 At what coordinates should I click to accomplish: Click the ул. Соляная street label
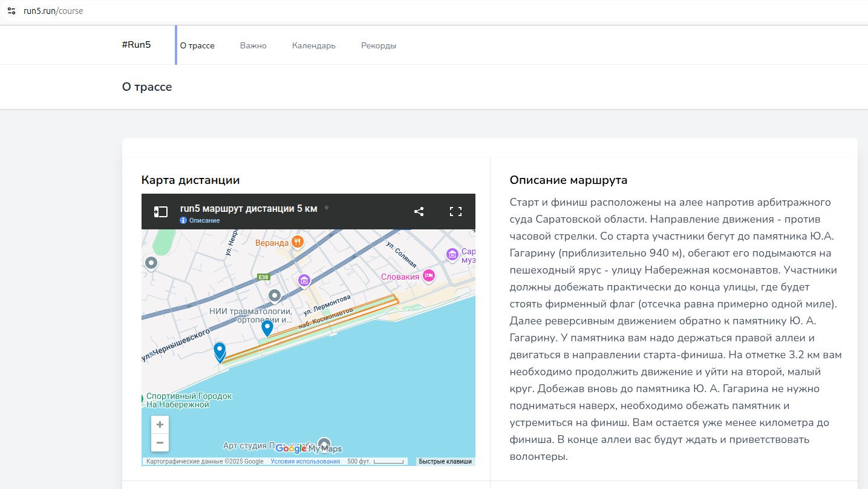click(402, 255)
